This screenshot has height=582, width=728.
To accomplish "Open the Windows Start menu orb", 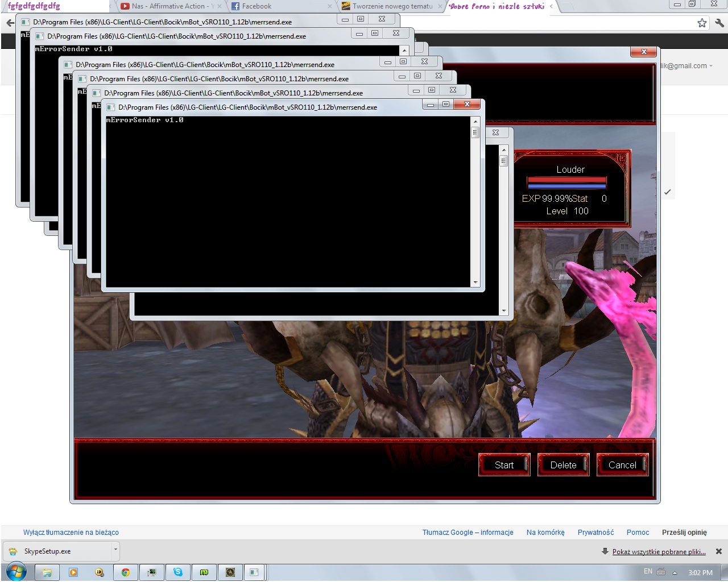I will tap(16, 572).
